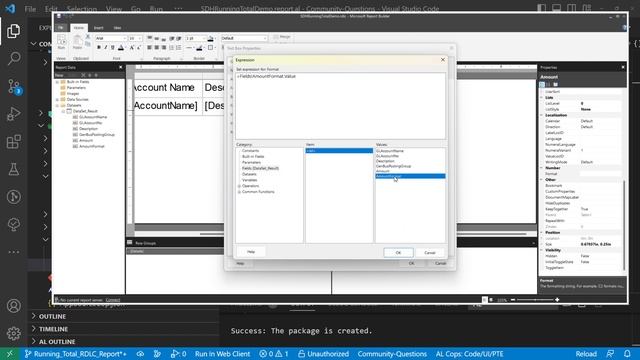The width and height of the screenshot is (640, 360).
Task: Select Constants in the Category list
Action: 250,151
